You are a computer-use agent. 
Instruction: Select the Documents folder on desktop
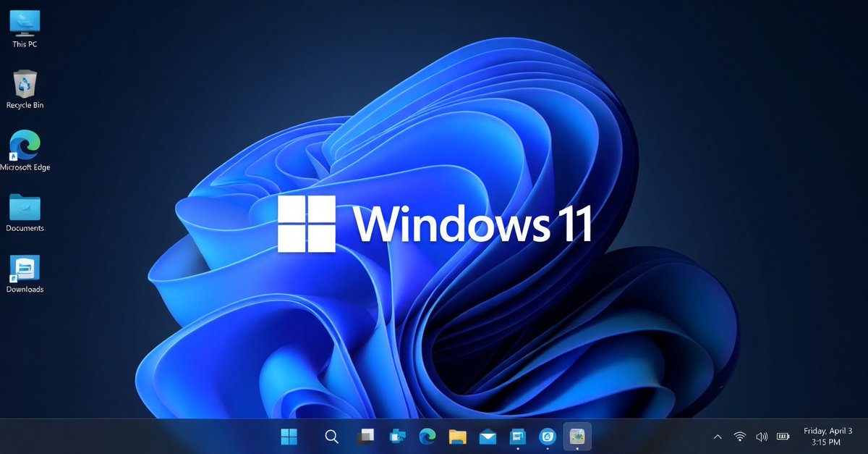point(25,213)
